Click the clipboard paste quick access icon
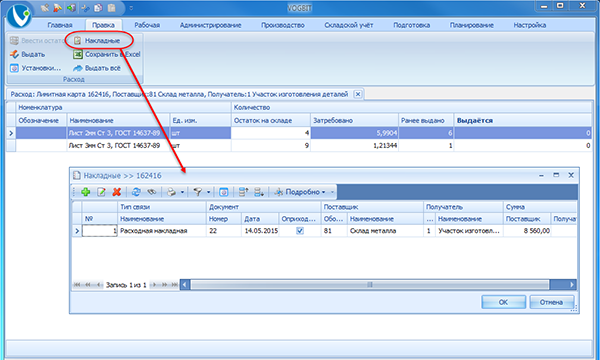The image size is (600, 360). coord(111,8)
